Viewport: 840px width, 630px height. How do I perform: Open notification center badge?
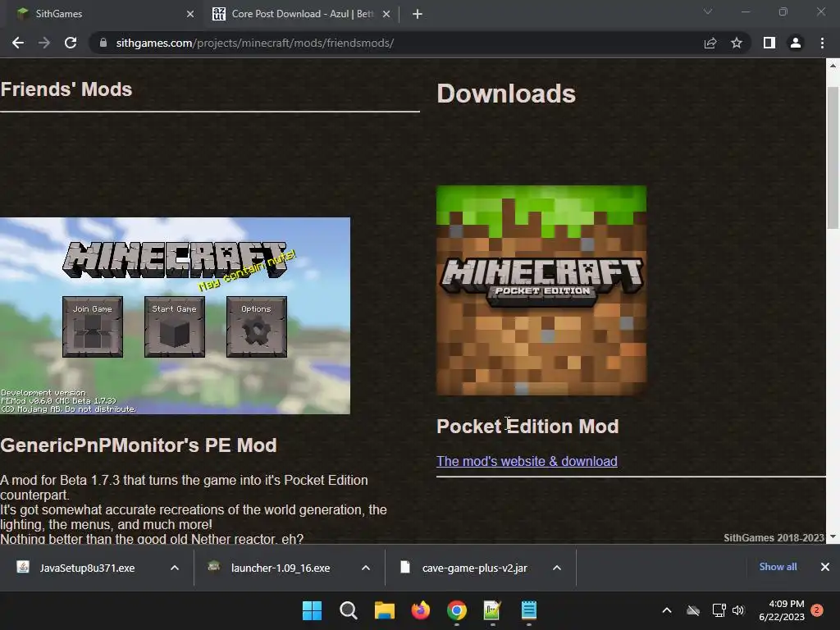click(817, 609)
